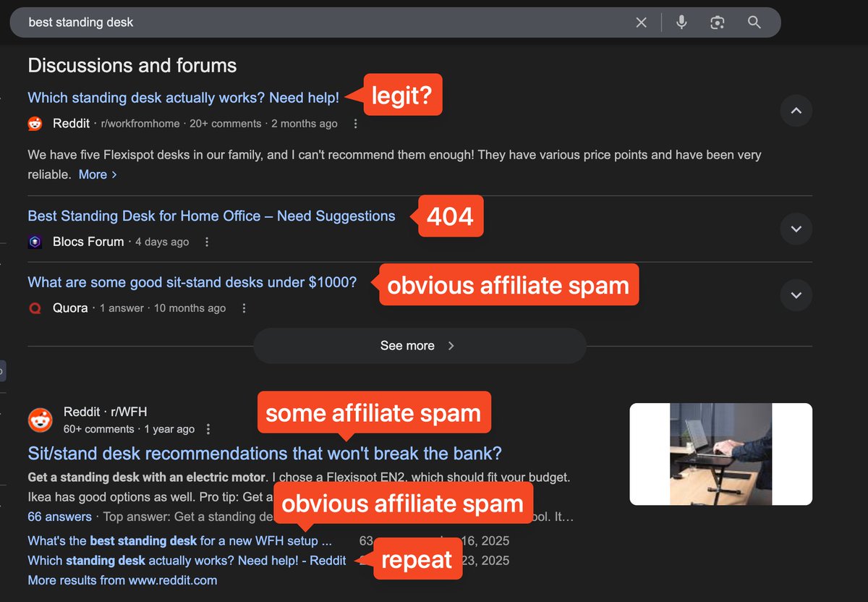This screenshot has width=868, height=602.
Task: Click '60+ comments' under Reddit r/WFH
Action: pos(99,429)
